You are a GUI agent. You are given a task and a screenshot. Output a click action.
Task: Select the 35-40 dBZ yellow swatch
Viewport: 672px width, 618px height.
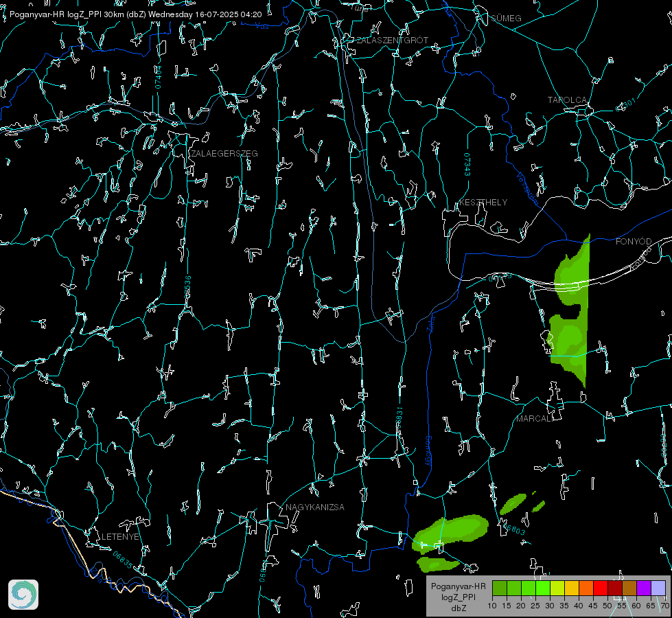(x=572, y=588)
